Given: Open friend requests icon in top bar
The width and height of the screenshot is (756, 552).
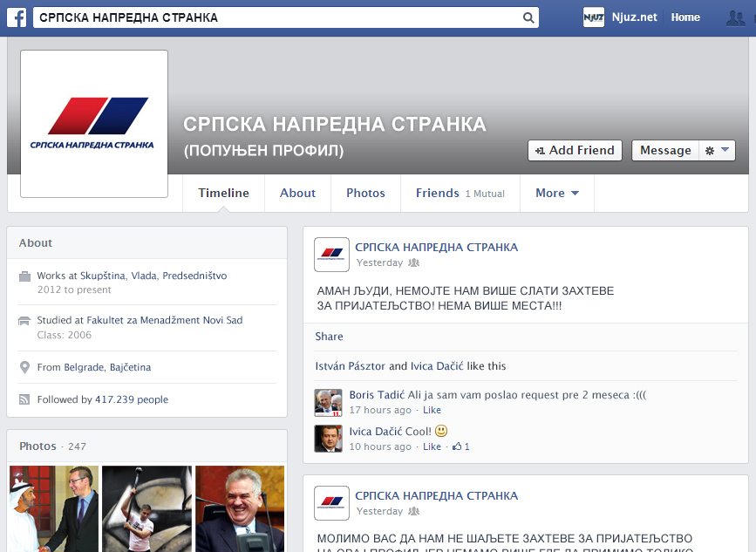Looking at the screenshot, I should (x=736, y=17).
